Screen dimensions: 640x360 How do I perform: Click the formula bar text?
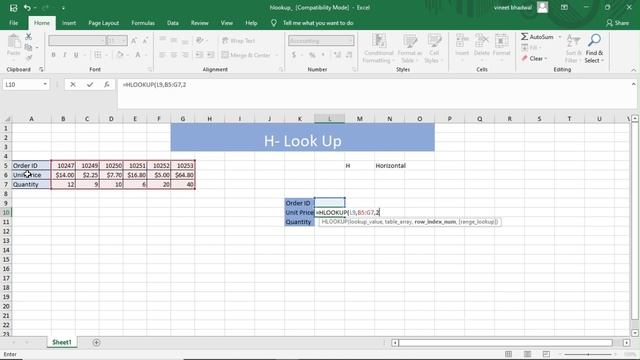(x=154, y=84)
